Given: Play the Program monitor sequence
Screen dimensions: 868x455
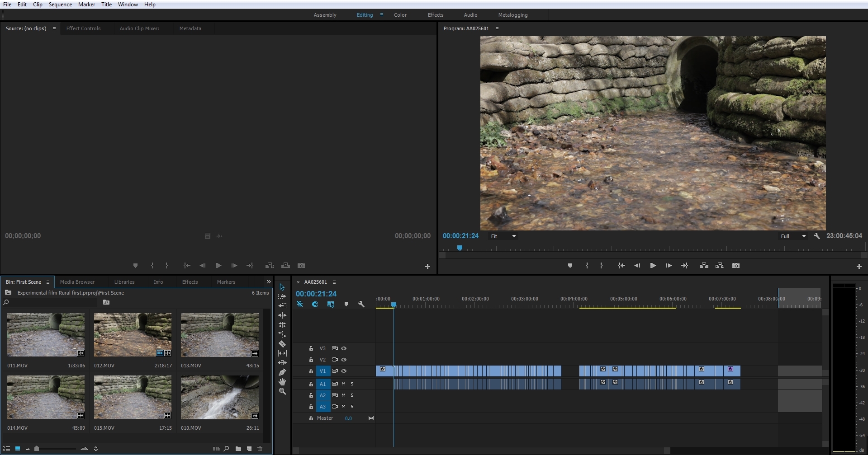Looking at the screenshot, I should pos(653,266).
